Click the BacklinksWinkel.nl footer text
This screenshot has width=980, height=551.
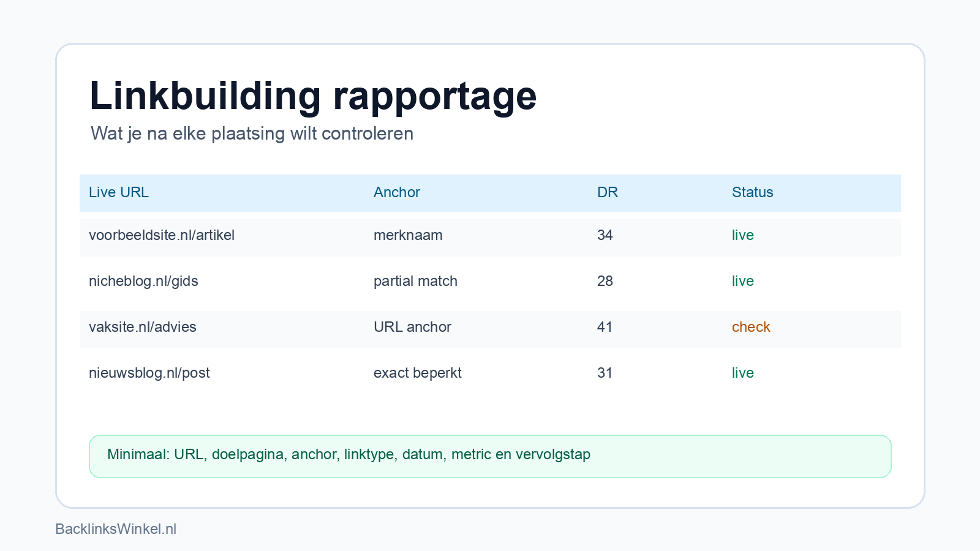pos(116,529)
